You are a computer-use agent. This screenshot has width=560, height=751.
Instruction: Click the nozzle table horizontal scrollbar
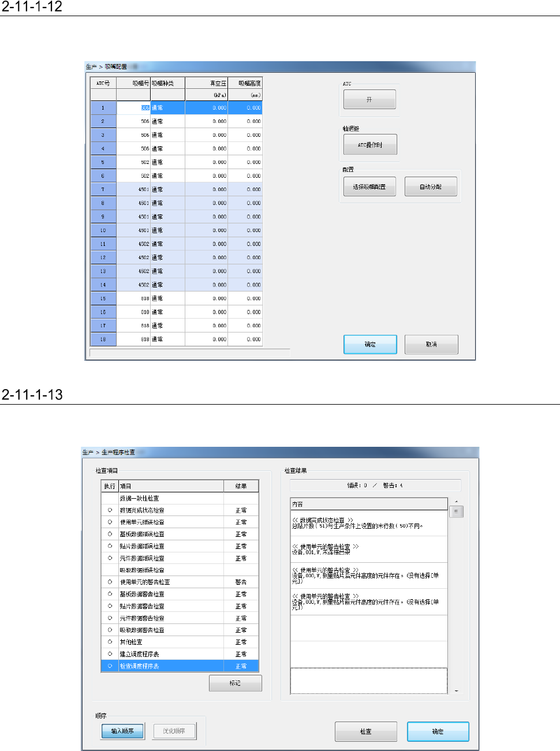click(190, 352)
